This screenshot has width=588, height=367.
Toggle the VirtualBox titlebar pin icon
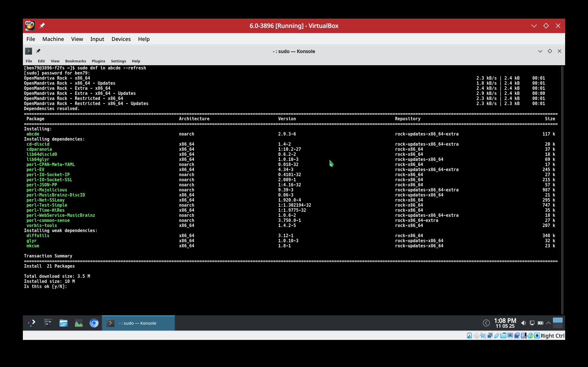tap(42, 26)
